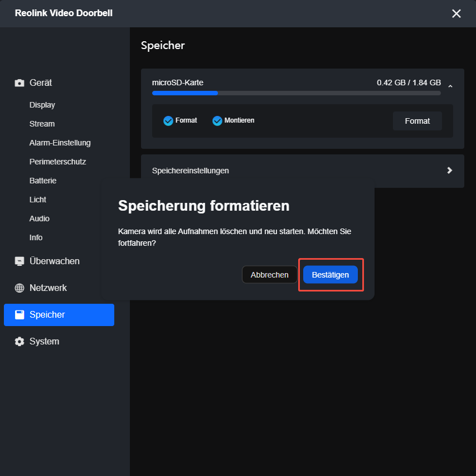Open the Display settings page
This screenshot has width=476, height=476.
(x=42, y=105)
